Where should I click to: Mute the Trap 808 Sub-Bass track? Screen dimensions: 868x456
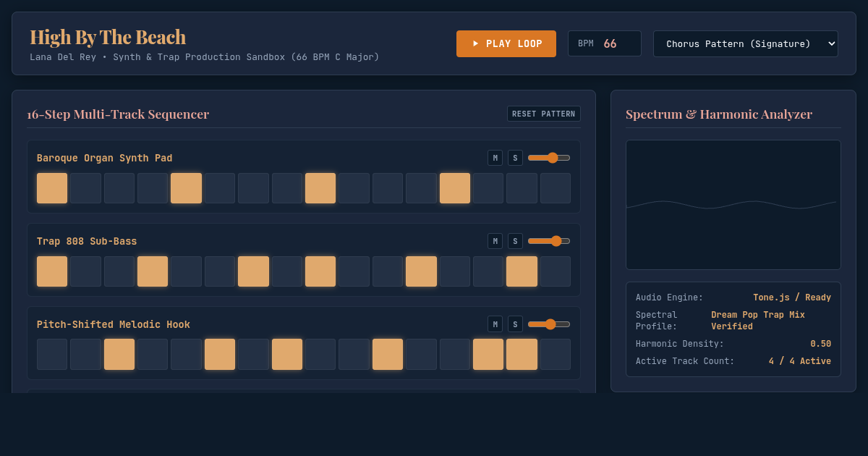click(x=495, y=241)
